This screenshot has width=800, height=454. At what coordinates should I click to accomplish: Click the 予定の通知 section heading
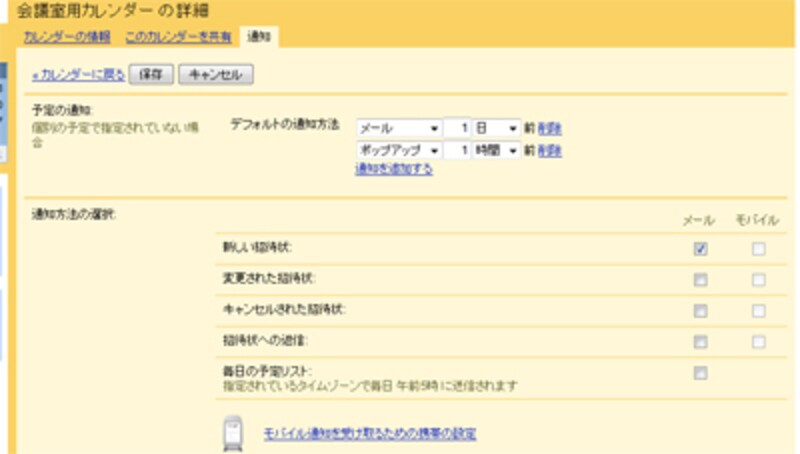[x=62, y=110]
